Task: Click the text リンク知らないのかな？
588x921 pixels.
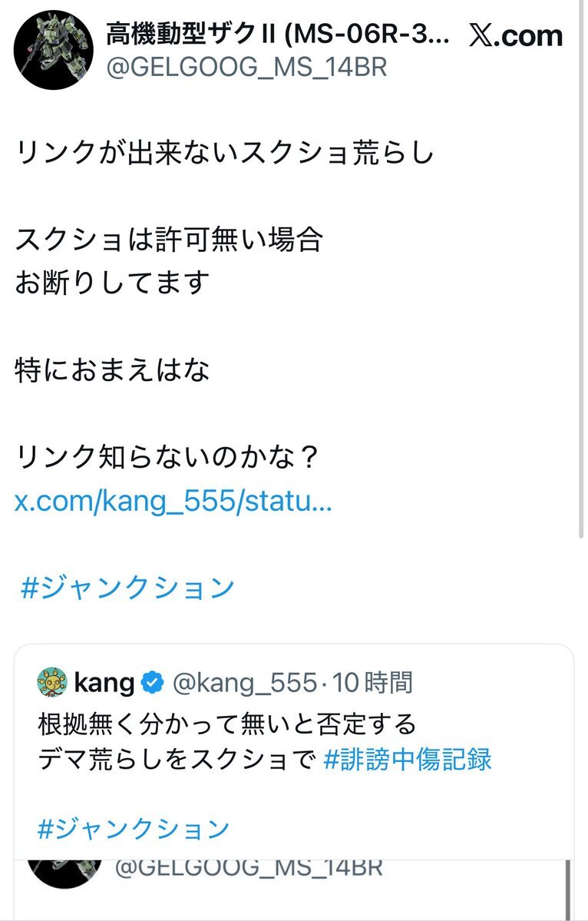Action: coord(167,460)
